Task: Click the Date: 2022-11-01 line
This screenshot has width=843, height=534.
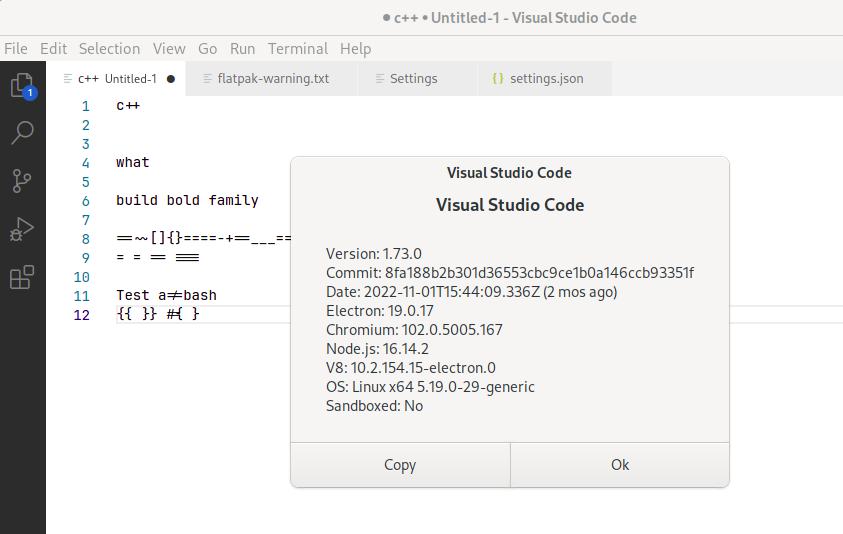Action: [471, 292]
